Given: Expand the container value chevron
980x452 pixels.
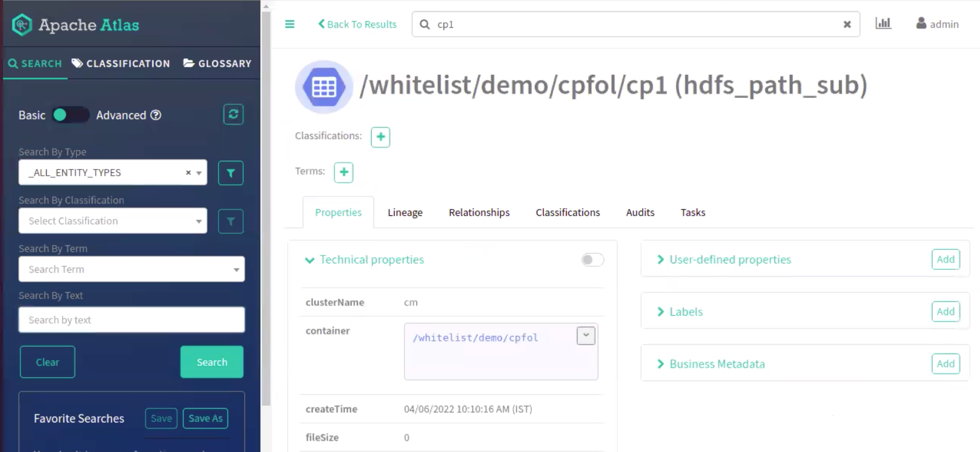Looking at the screenshot, I should coord(586,336).
